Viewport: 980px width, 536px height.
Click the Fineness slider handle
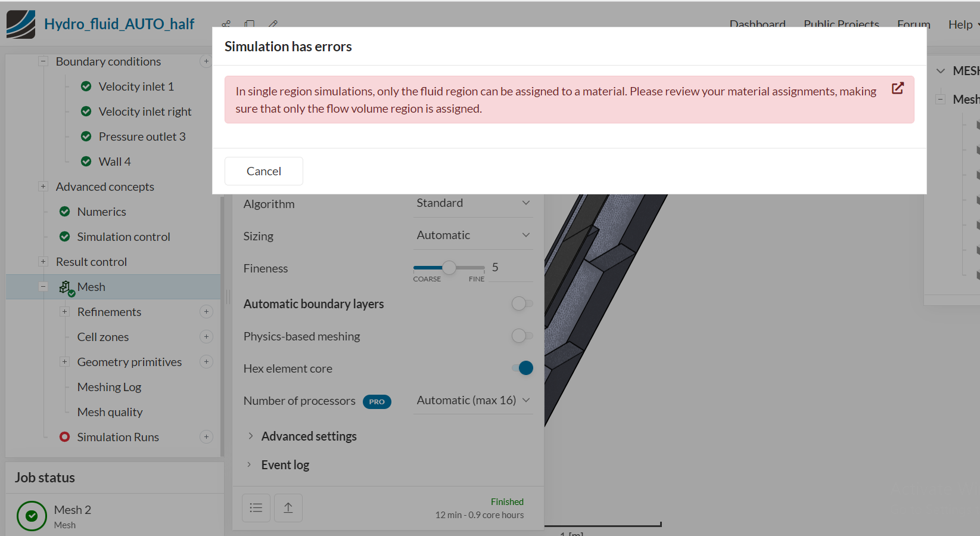pyautogui.click(x=449, y=268)
